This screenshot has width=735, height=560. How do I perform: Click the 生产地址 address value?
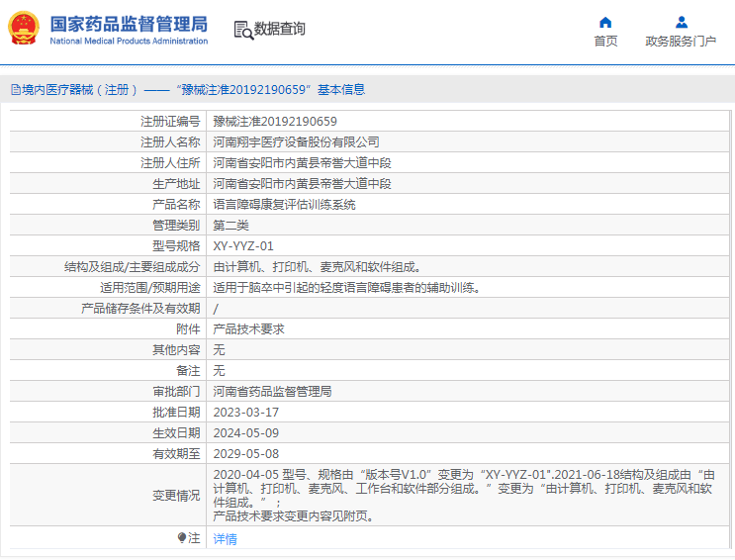303,183
